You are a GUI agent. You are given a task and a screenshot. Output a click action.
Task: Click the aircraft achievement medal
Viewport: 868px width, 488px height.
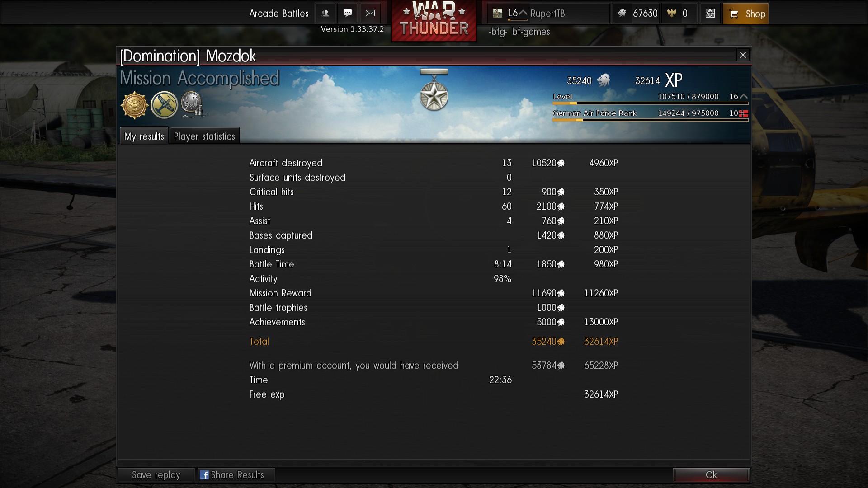164,105
